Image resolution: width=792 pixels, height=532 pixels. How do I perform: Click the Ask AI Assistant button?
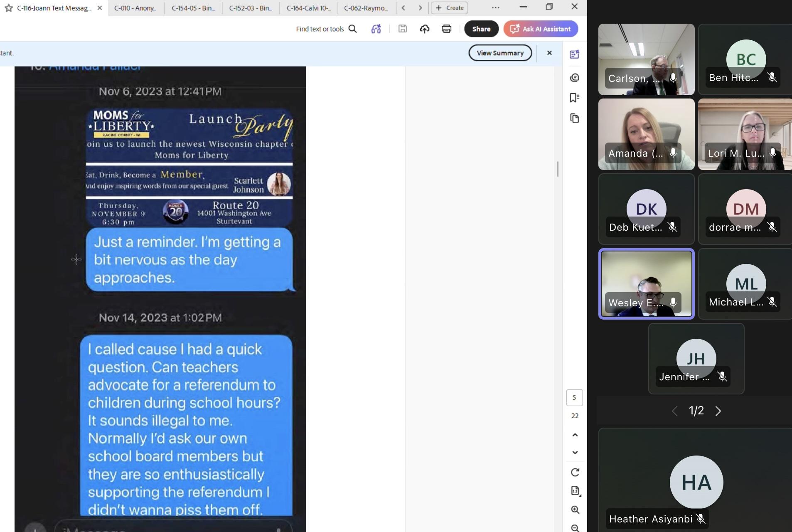pyautogui.click(x=540, y=29)
